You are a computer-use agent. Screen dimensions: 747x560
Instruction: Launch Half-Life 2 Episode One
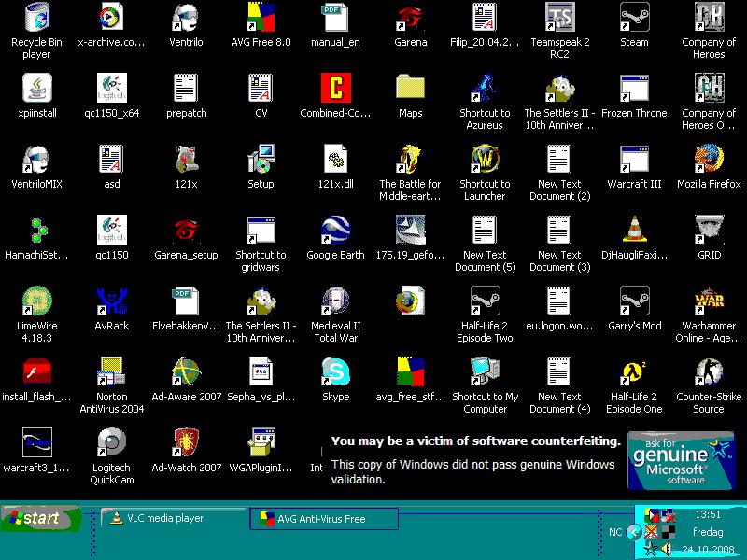[634, 371]
